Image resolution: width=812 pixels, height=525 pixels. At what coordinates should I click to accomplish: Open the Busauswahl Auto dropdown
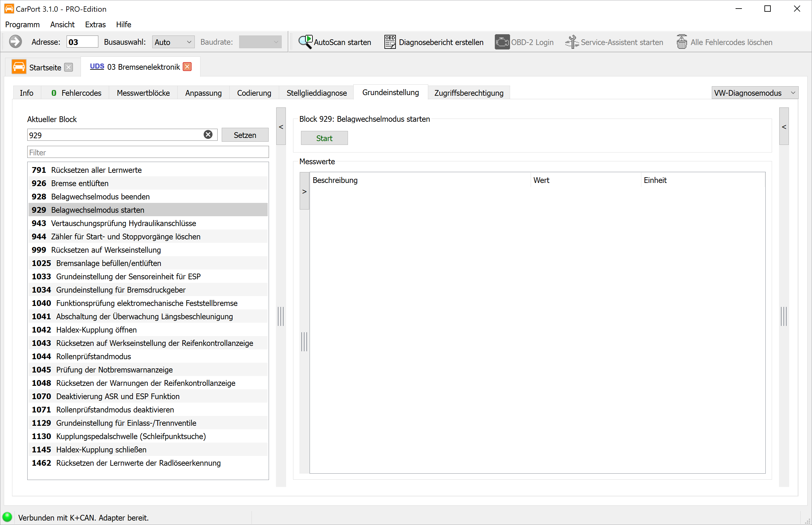[x=173, y=42]
